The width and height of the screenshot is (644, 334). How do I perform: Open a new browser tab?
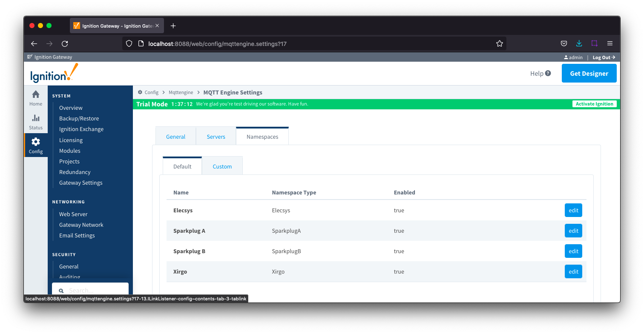click(x=173, y=26)
